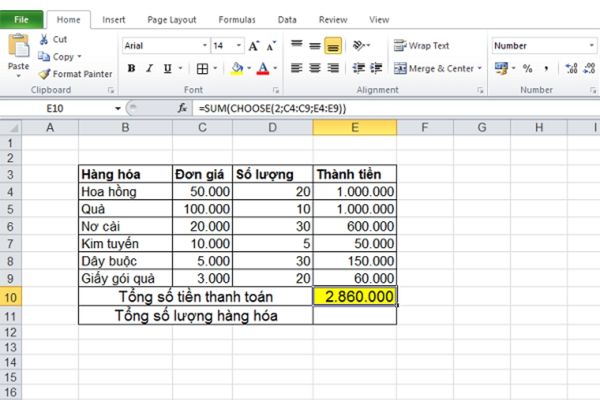The width and height of the screenshot is (600, 400).
Task: Open the font size 14 dropdown
Action: point(239,46)
